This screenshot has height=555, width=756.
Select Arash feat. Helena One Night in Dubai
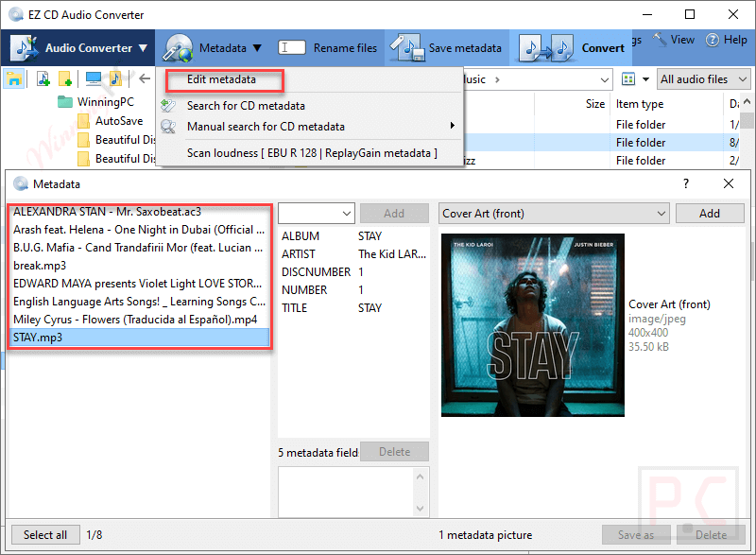[x=140, y=230]
